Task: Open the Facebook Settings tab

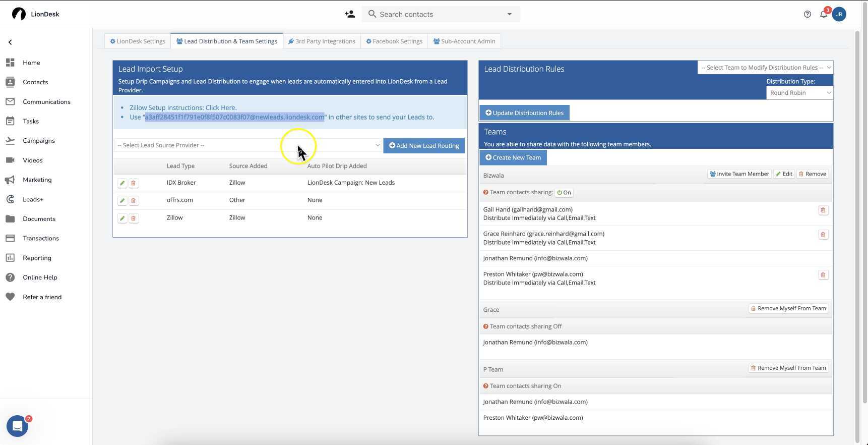Action: 394,41
